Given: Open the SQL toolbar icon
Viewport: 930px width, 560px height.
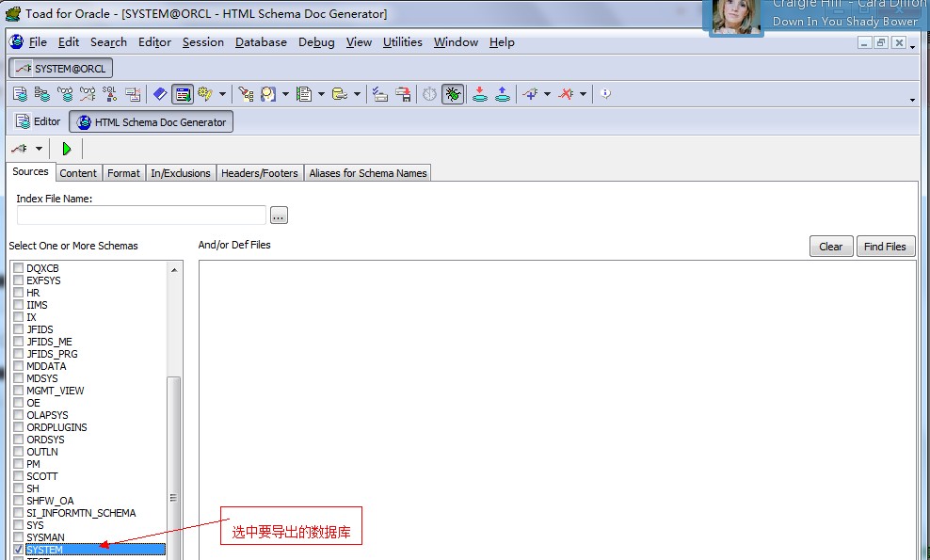Looking at the screenshot, I should tap(110, 94).
